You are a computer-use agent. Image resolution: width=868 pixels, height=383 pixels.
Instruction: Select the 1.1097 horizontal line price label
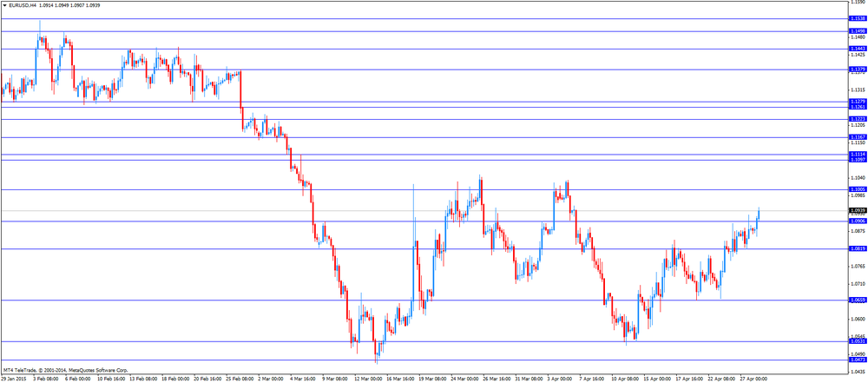point(858,160)
